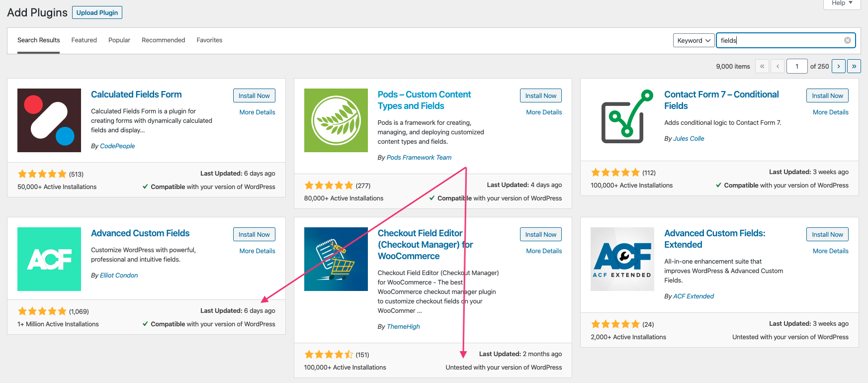Click the disabled first page arrow

point(762,66)
